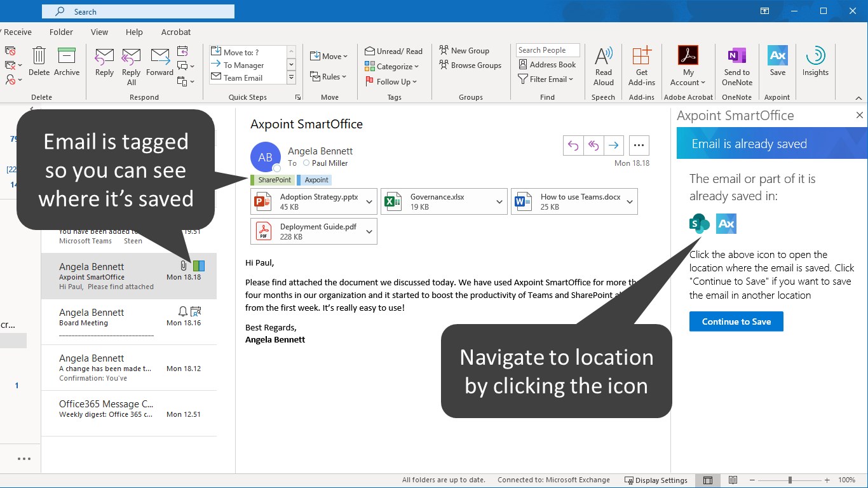868x488 pixels.
Task: Open the Address Book
Action: 547,64
